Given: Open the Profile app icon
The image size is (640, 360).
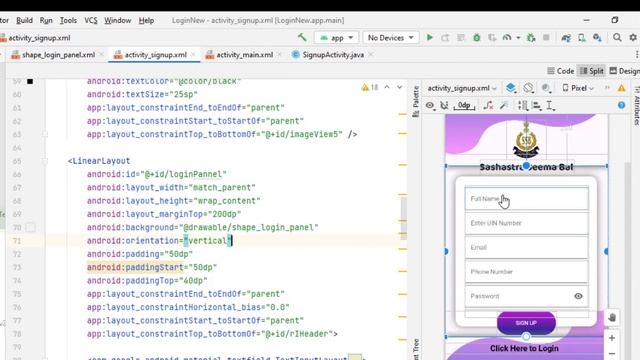Looking at the screenshot, I should tap(507, 38).
